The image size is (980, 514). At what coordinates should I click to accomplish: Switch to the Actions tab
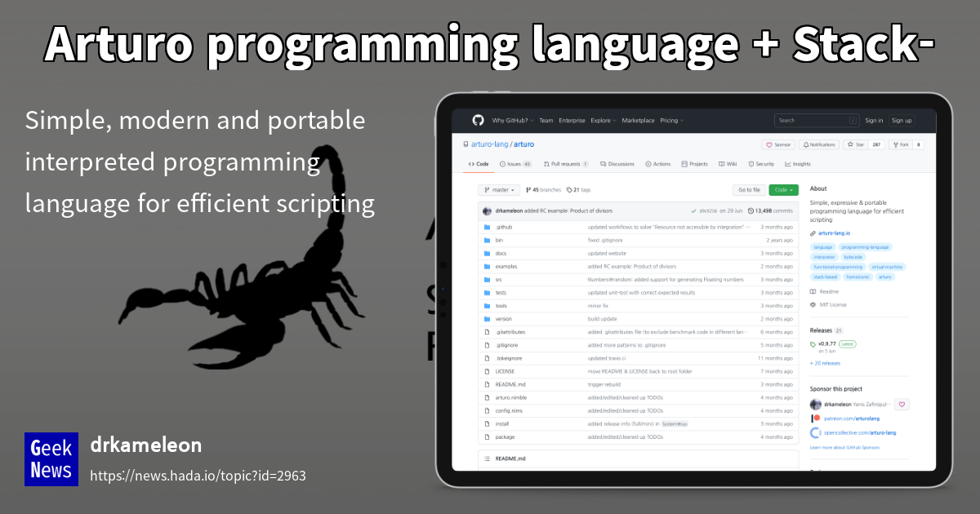coord(657,164)
